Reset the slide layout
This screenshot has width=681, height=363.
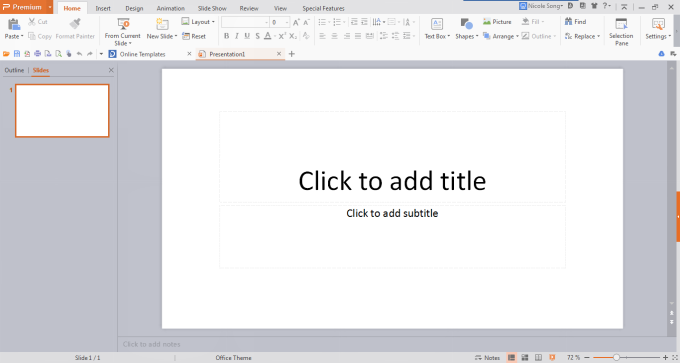tap(194, 36)
